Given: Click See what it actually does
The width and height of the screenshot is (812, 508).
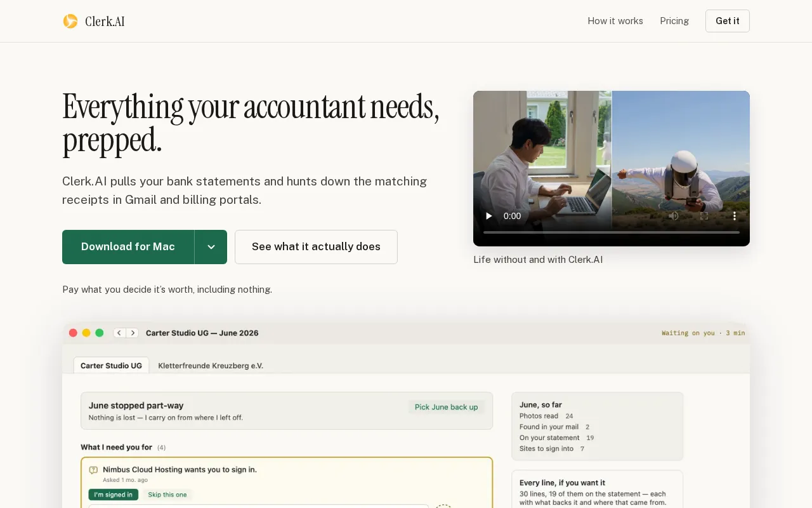Looking at the screenshot, I should (x=316, y=247).
